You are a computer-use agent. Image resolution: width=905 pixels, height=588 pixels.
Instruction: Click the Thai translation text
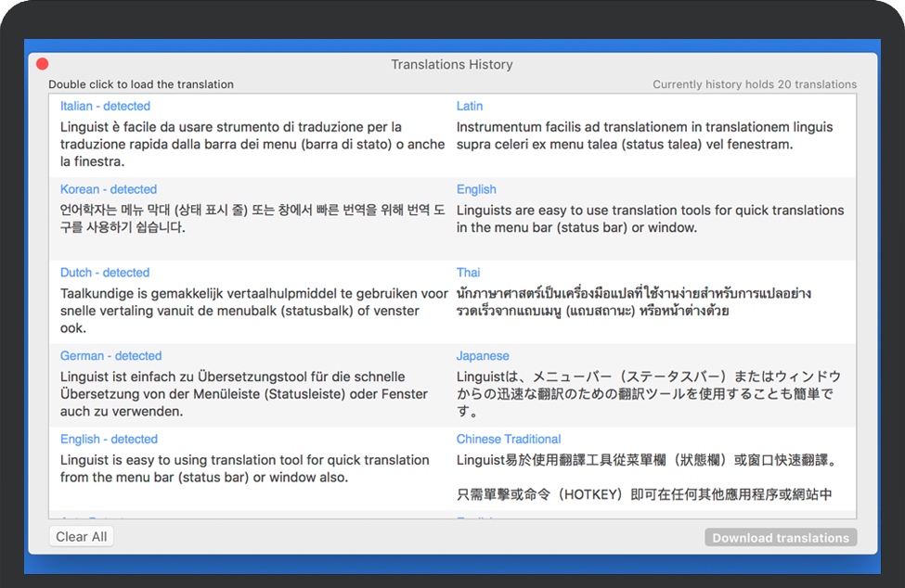(634, 302)
